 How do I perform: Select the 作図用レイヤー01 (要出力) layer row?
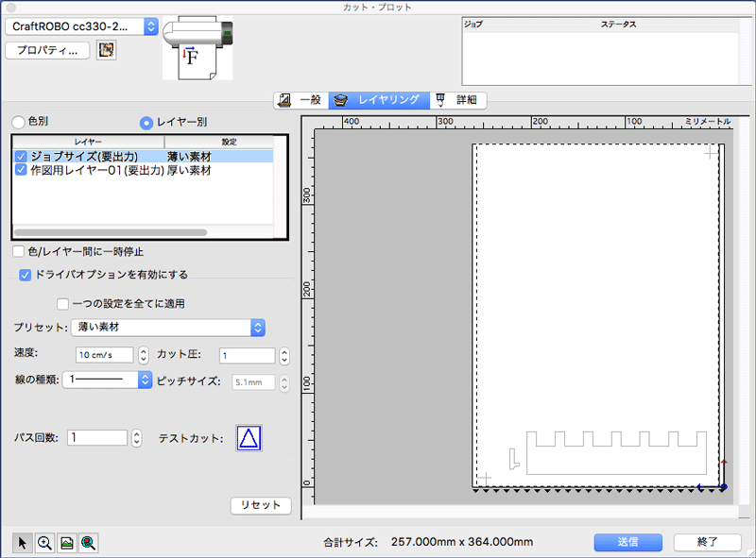(144, 170)
